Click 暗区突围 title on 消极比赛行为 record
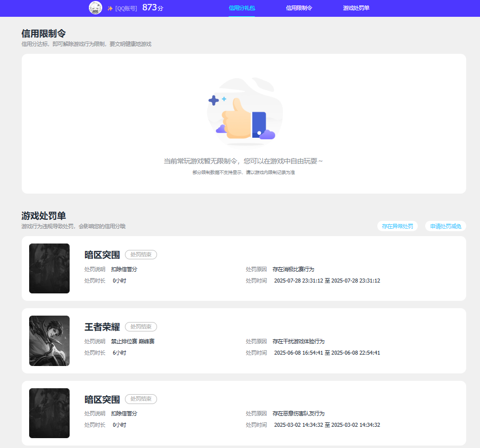480x448 pixels. coord(102,255)
